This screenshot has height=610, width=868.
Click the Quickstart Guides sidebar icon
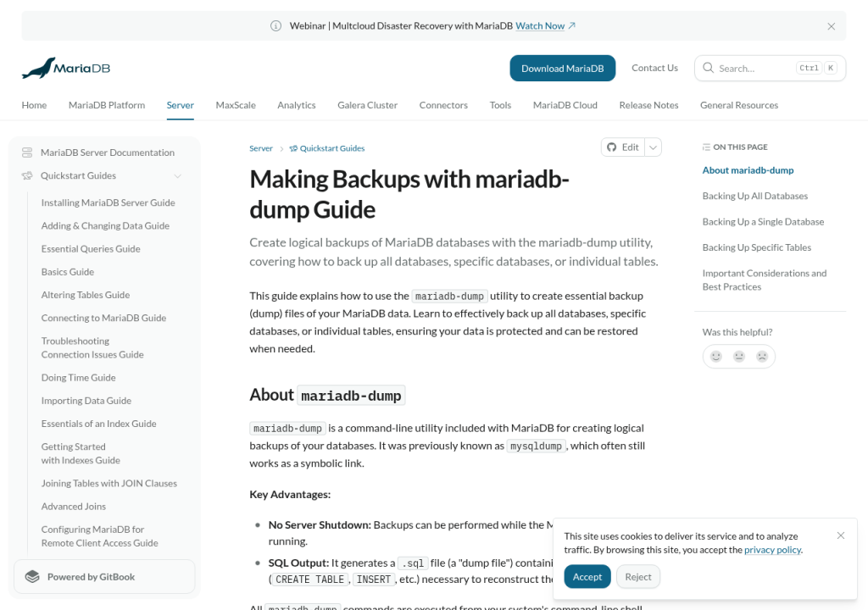pyautogui.click(x=27, y=175)
